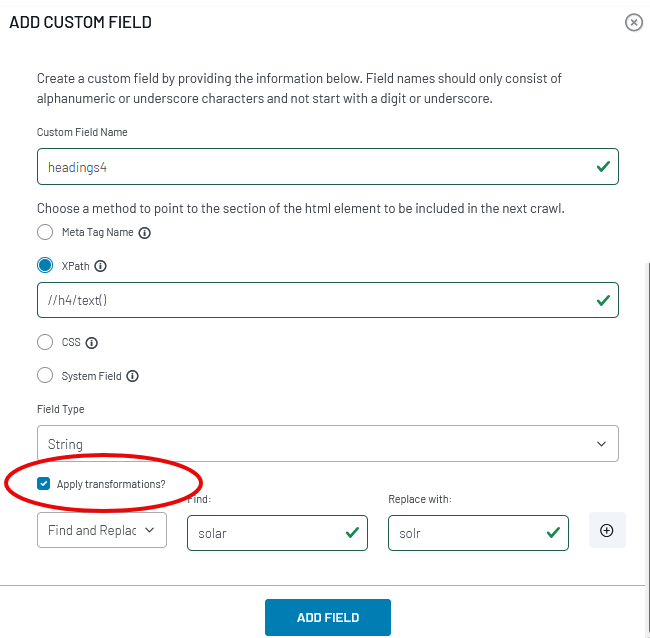Open the XPath info icon
650x638 pixels.
pos(100,266)
